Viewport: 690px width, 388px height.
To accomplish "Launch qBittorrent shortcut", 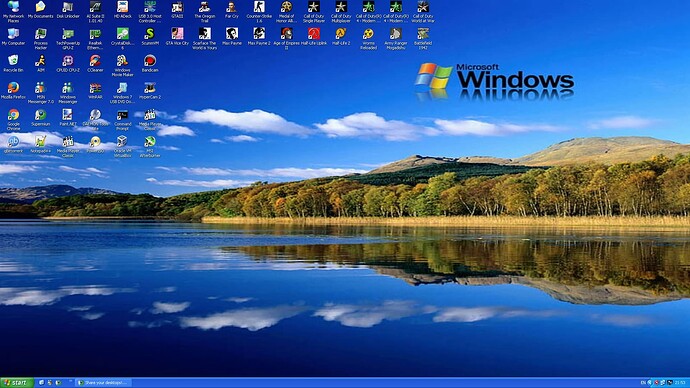I will point(13,144).
